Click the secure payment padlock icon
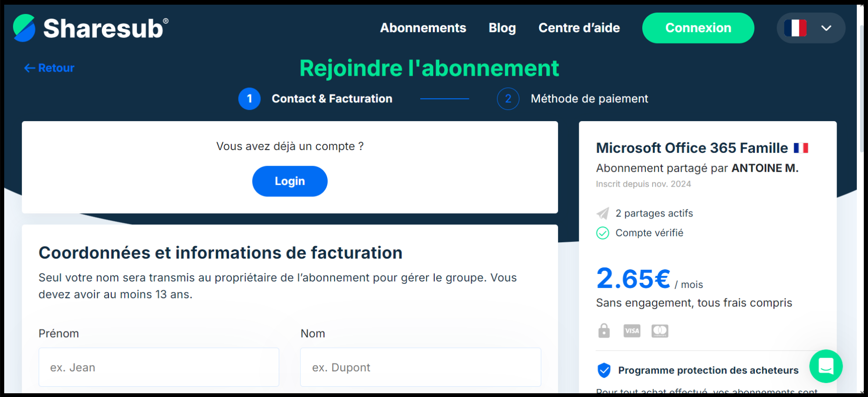Screen dimensions: 868x397 pyautogui.click(x=604, y=331)
